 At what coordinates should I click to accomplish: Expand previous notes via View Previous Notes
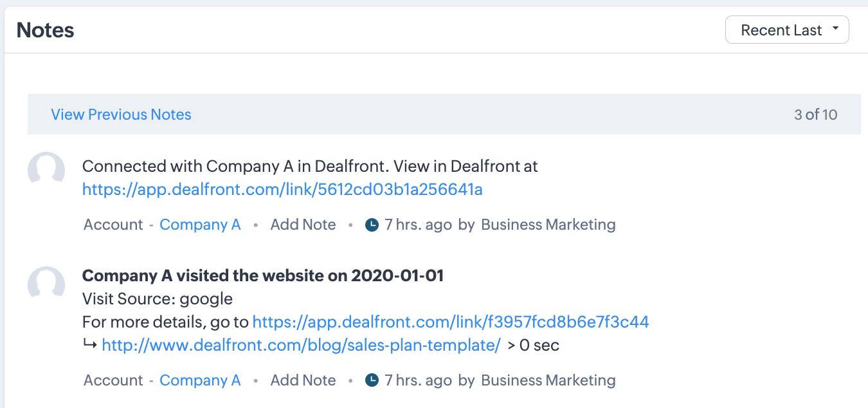(121, 114)
